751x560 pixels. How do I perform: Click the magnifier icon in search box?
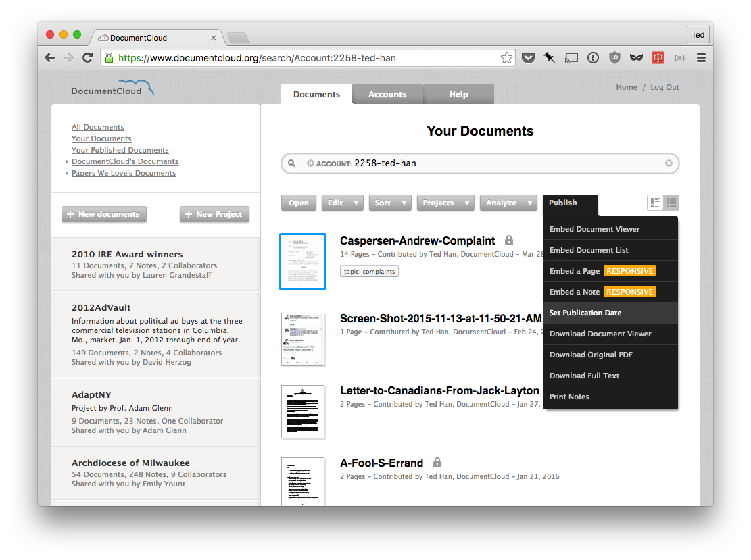pyautogui.click(x=292, y=163)
